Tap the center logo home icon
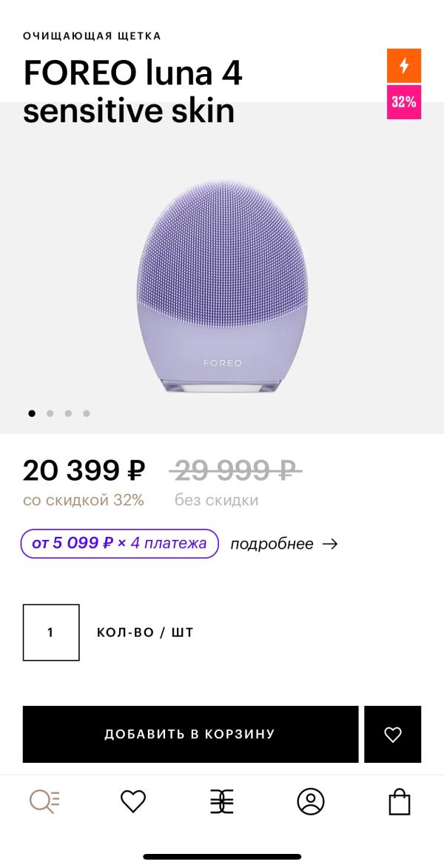The height and width of the screenshot is (868, 444). tap(221, 801)
